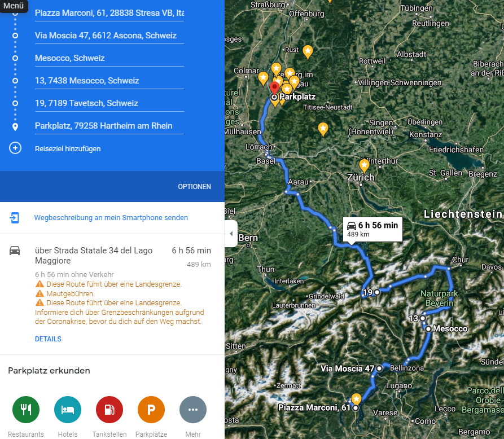The image size is (504, 439).
Task: Edit the Via Moscia 47 Ascona waypoint
Action: click(109, 36)
